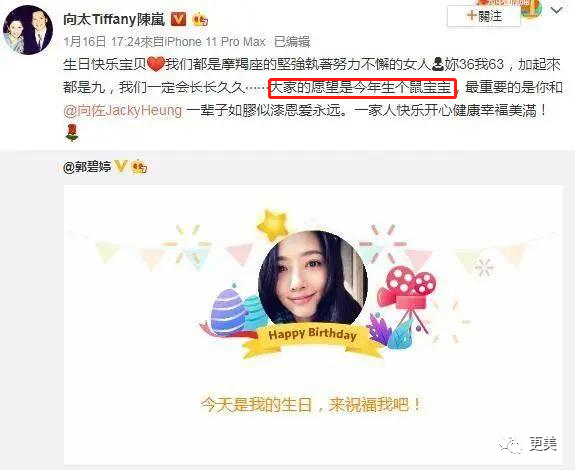This screenshot has height=470, width=575.
Task: Click the rose emoji ending the post
Action: 72,132
